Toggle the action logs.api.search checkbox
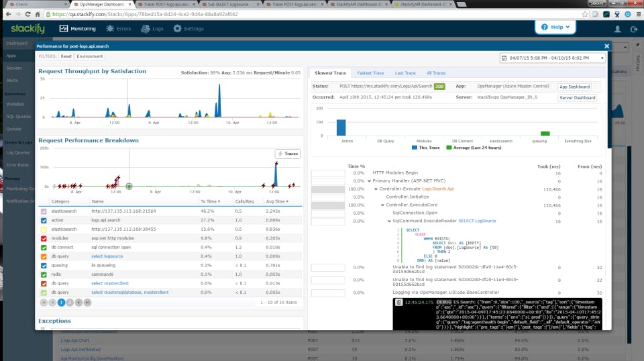644x361 pixels. click(44, 221)
